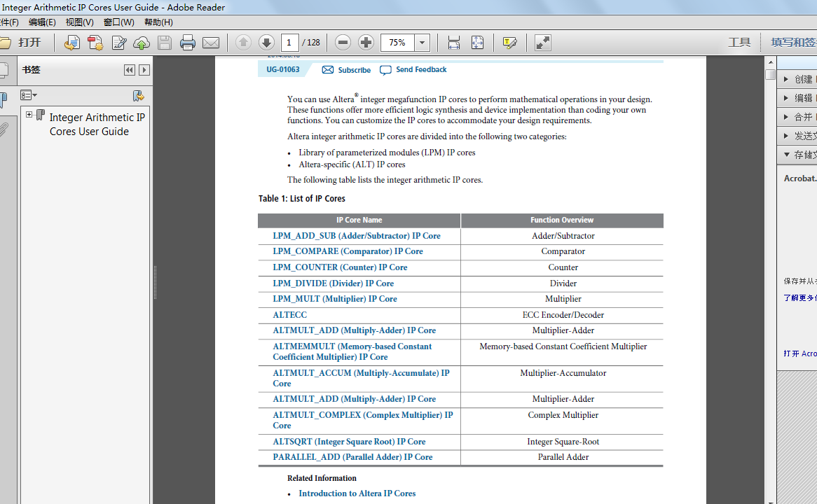
Task: Collapse the 存储 section in right pane
Action: tap(797, 155)
